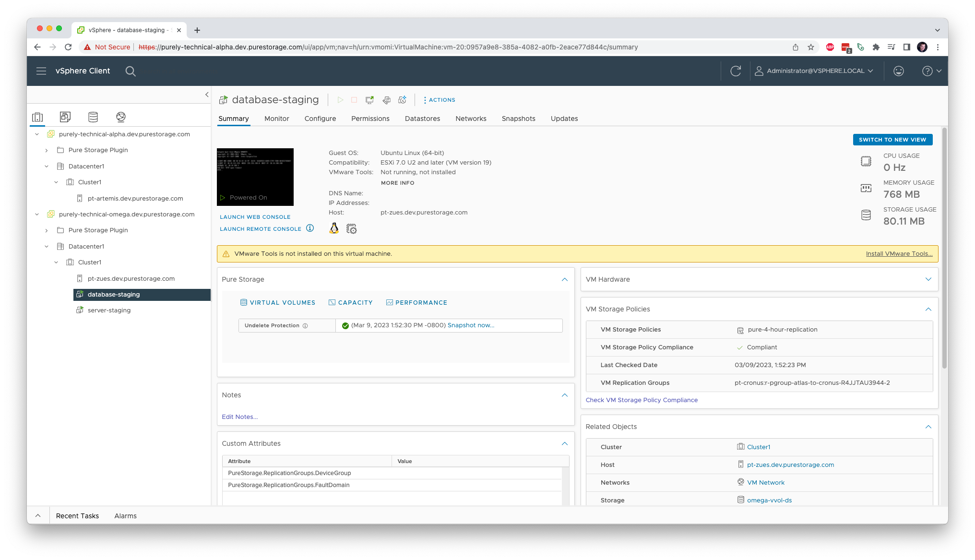Open pt-zues.dev.purestorage.com host link in Related Objects
The width and height of the screenshot is (975, 560).
[x=790, y=465]
